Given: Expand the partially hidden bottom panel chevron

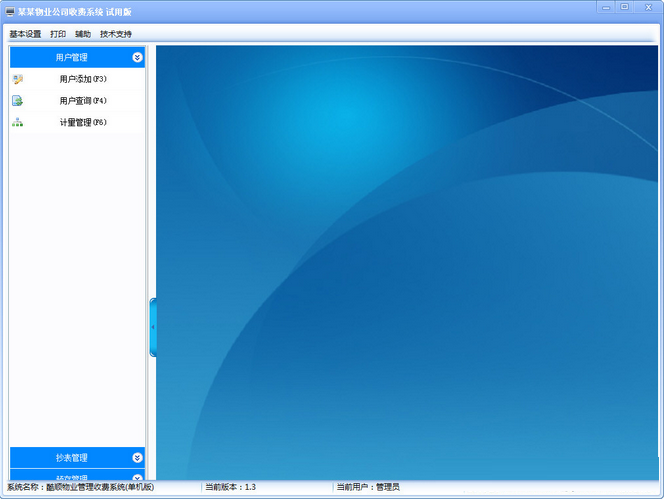Looking at the screenshot, I should (137, 478).
